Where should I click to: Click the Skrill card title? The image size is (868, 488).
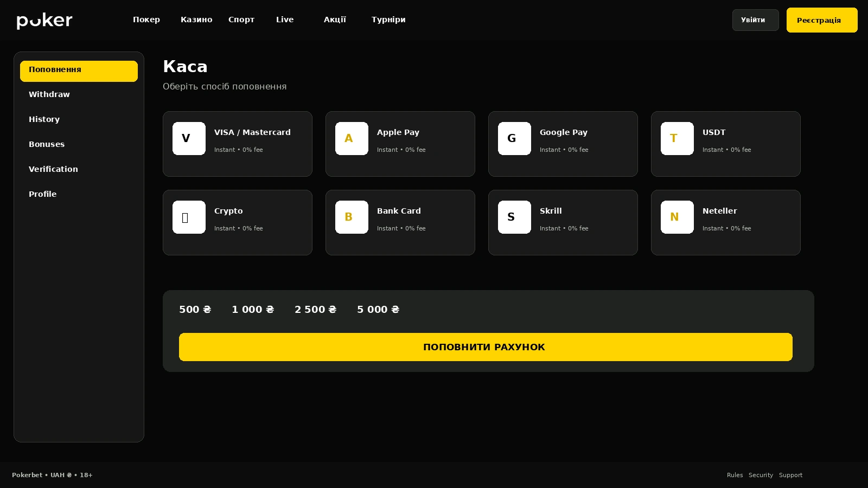coord(551,211)
